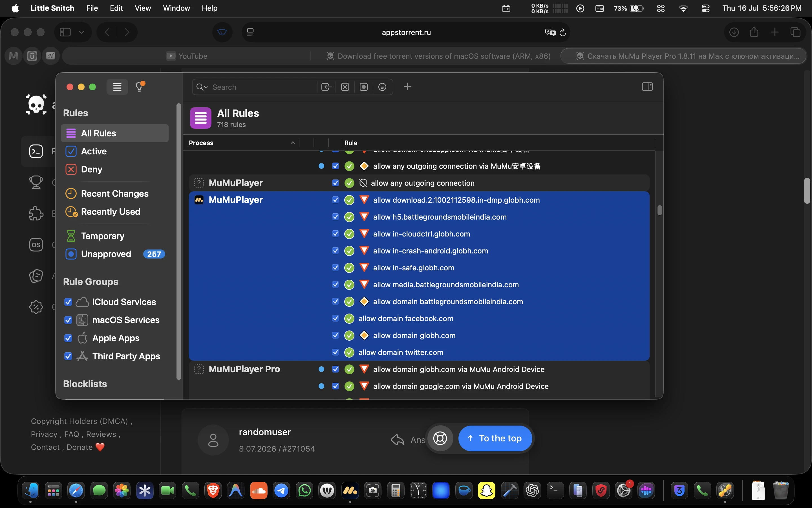Open the Rules list view icon in toolbar
This screenshot has height=508, width=812.
click(117, 87)
